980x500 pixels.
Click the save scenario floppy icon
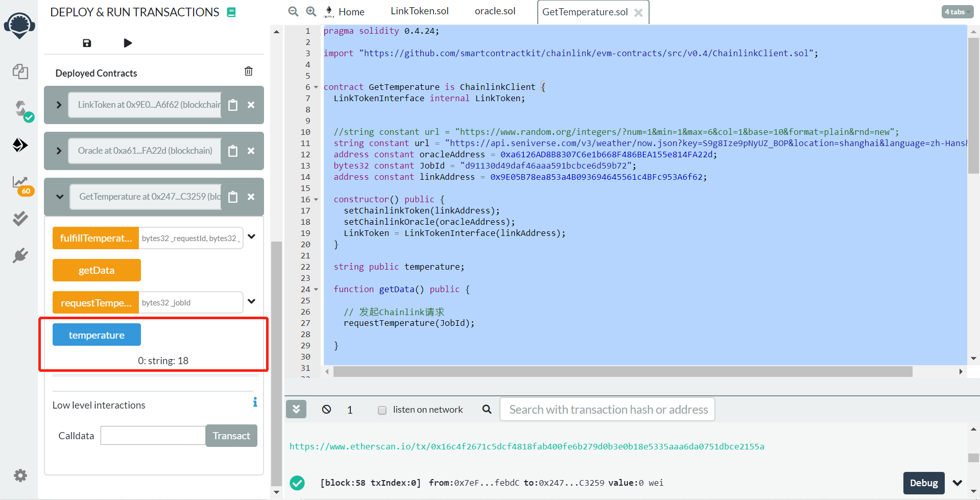point(87,43)
